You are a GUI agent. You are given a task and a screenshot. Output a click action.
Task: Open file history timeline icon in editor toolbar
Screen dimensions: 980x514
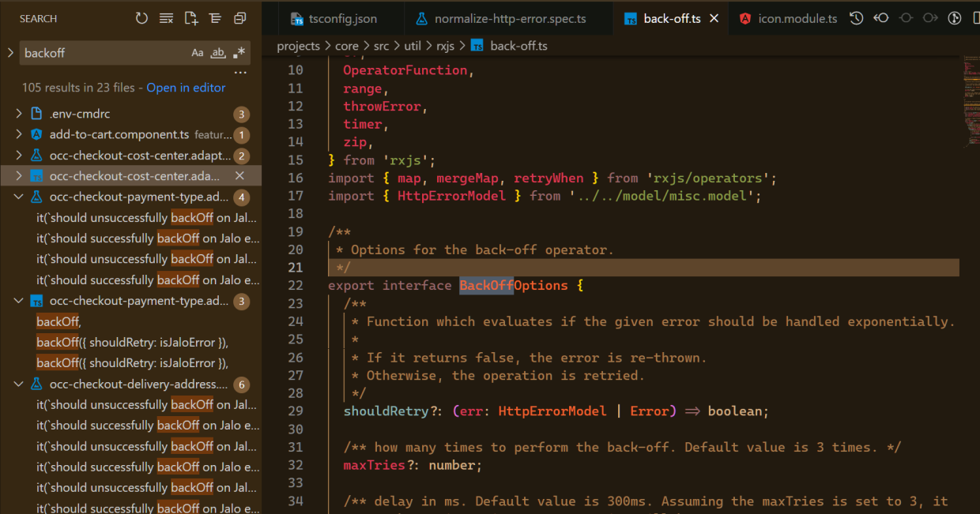click(x=856, y=18)
